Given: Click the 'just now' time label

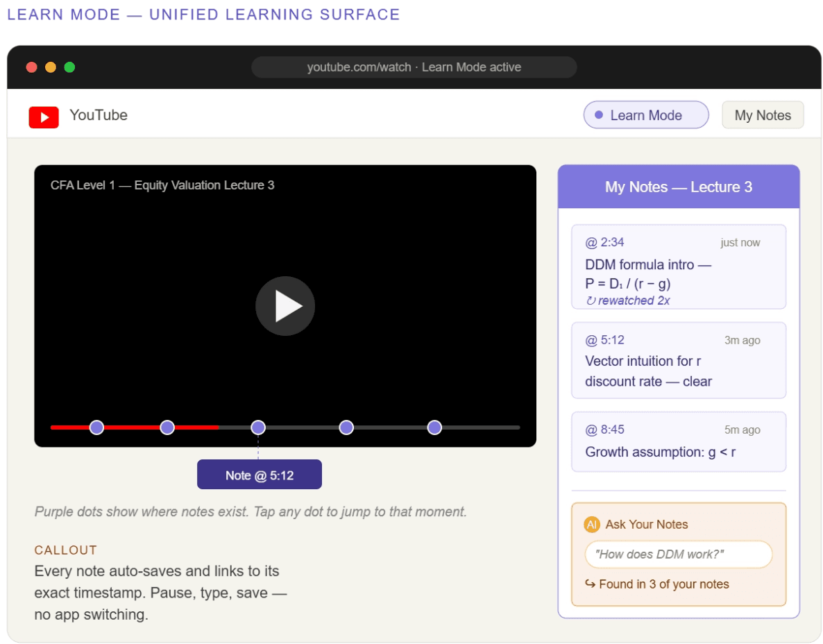Looking at the screenshot, I should 740,242.
